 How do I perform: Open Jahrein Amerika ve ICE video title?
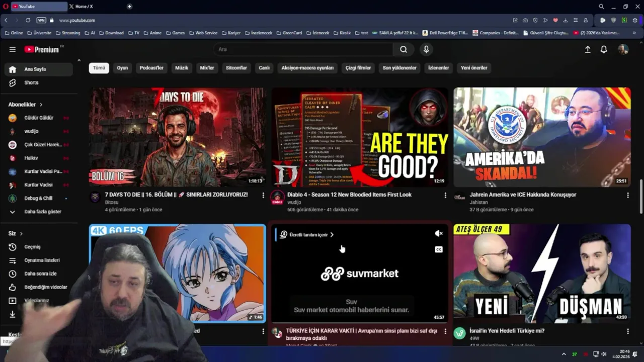point(523,195)
